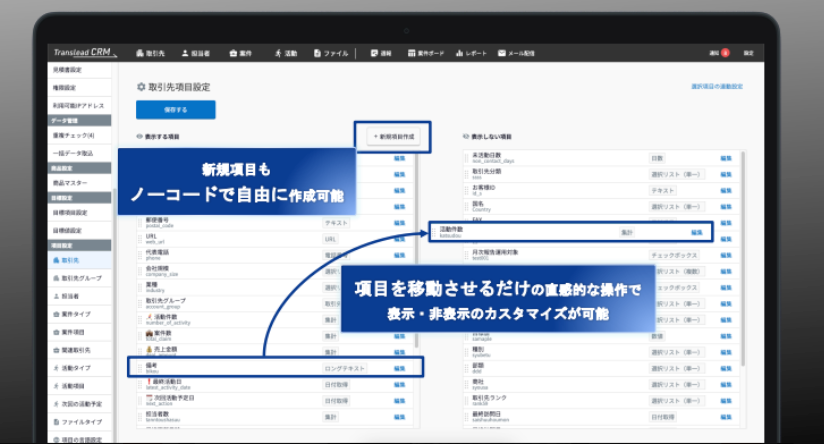Click the hidden-items list scrollbar

click(x=743, y=257)
